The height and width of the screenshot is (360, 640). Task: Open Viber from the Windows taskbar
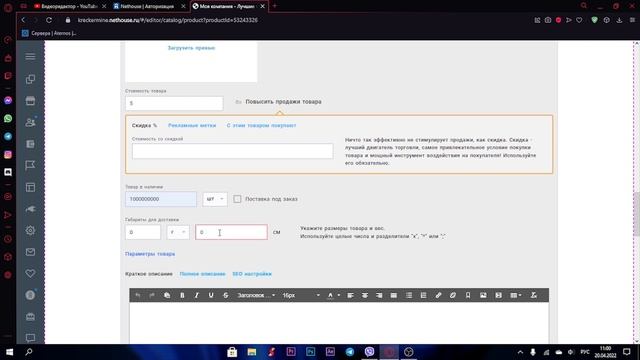(369, 352)
